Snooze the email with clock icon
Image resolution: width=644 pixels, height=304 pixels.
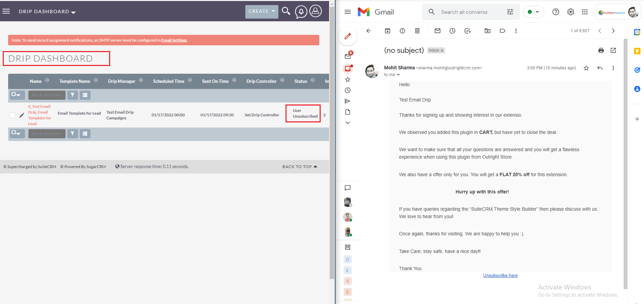click(452, 31)
